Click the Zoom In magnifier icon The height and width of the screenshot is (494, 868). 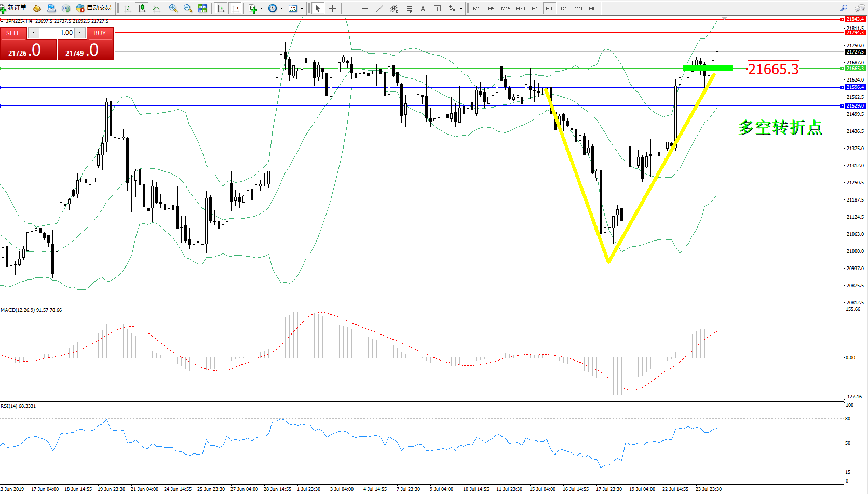[x=173, y=8]
